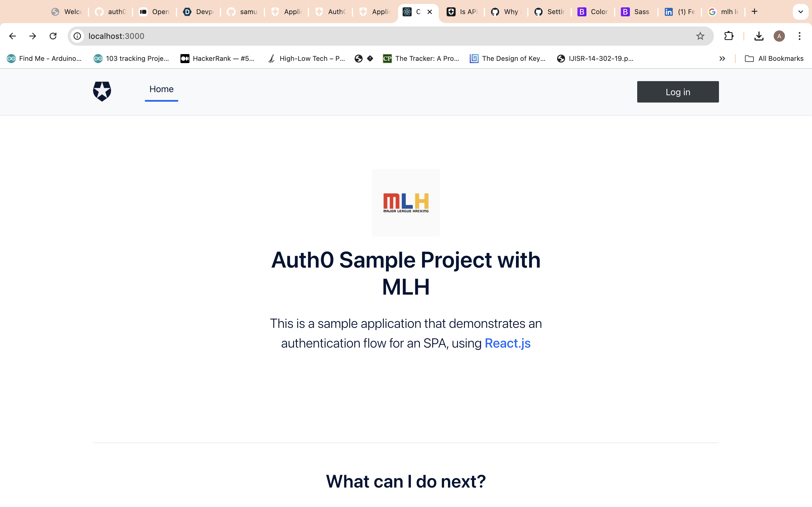The width and height of the screenshot is (812, 507).
Task: Open the All Bookmarks folder
Action: coord(774,59)
